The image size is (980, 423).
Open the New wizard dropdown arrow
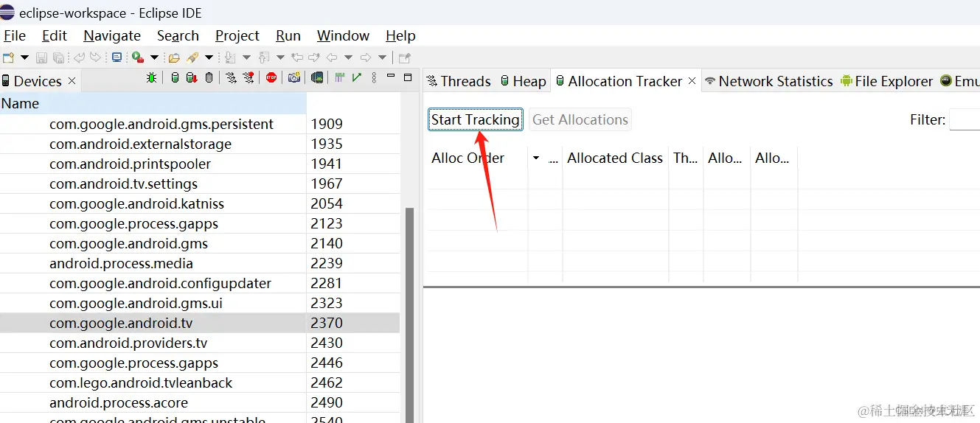24,57
